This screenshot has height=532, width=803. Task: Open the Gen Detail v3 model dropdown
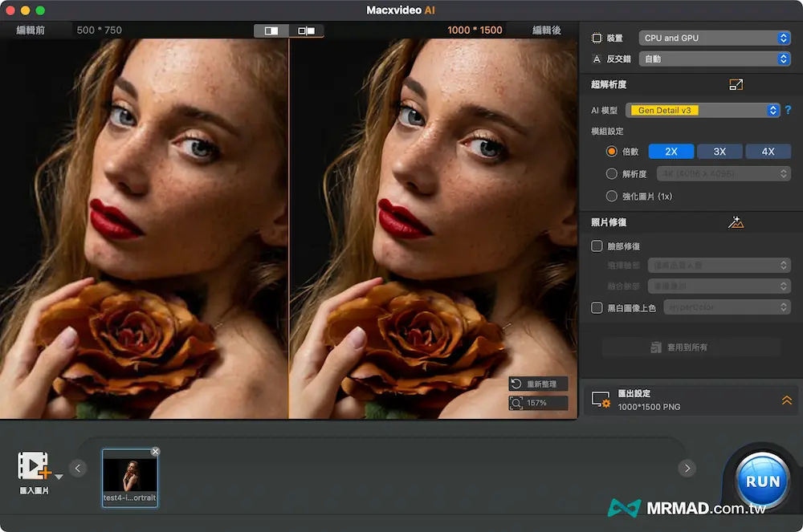click(705, 111)
